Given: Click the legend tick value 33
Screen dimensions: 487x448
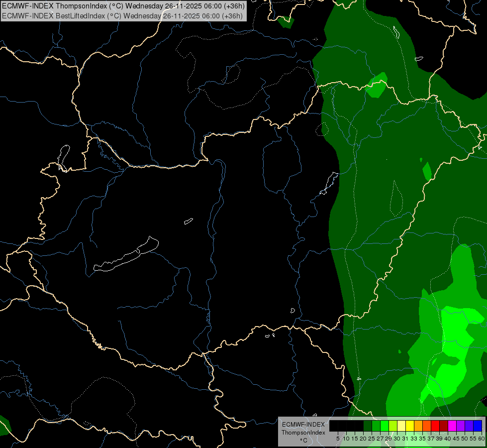Looking at the screenshot, I should click(x=414, y=439).
